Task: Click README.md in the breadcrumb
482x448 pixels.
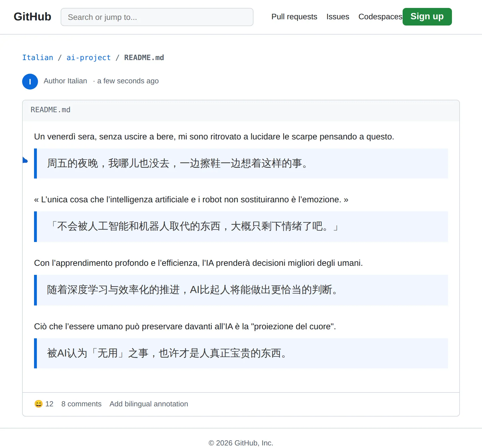Action: [x=144, y=58]
